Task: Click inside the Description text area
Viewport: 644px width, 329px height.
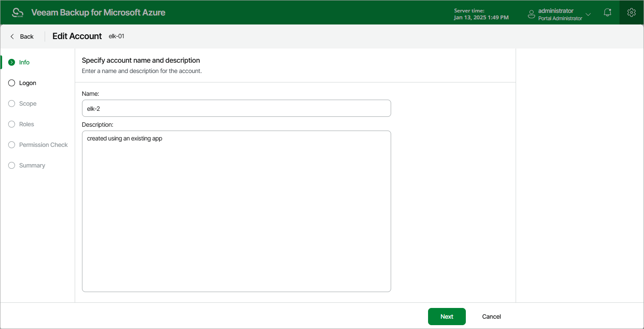Action: (x=237, y=211)
